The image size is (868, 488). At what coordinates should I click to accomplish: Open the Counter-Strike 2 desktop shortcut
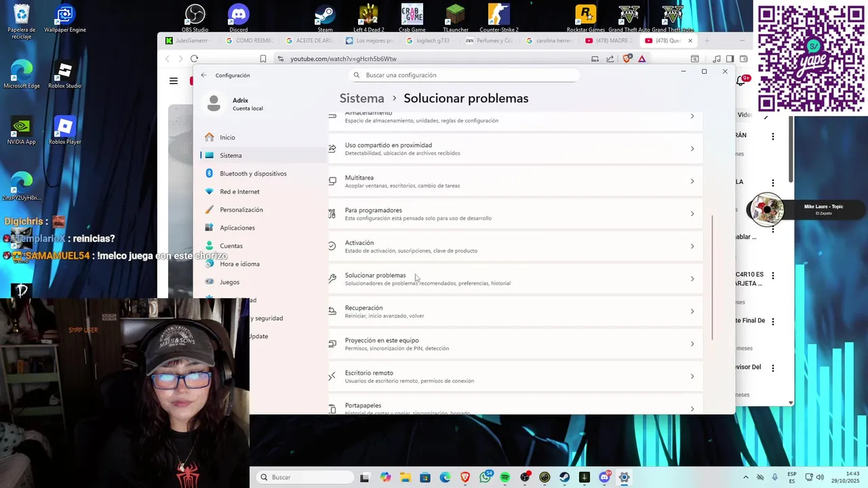pyautogui.click(x=499, y=18)
